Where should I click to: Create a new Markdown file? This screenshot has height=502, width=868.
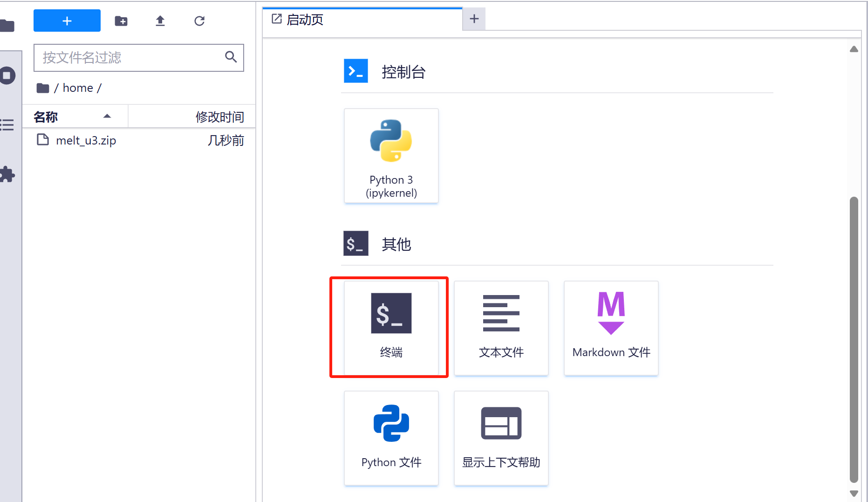(x=611, y=328)
